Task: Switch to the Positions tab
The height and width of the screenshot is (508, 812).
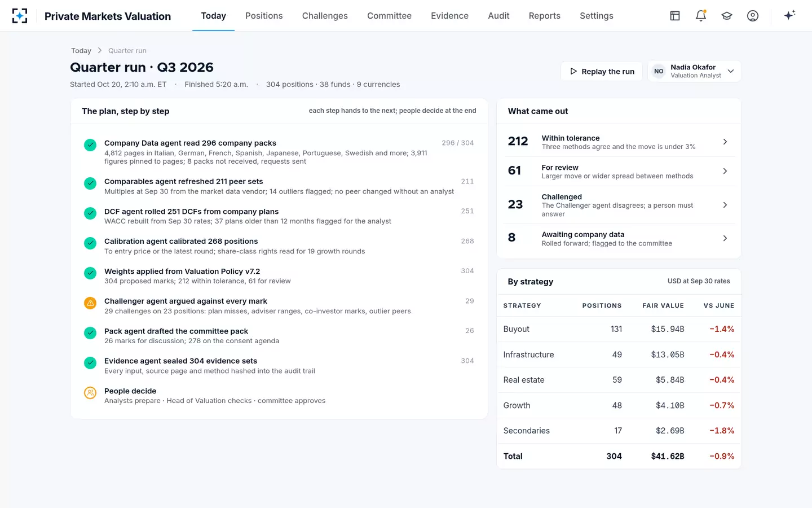Action: [x=264, y=16]
